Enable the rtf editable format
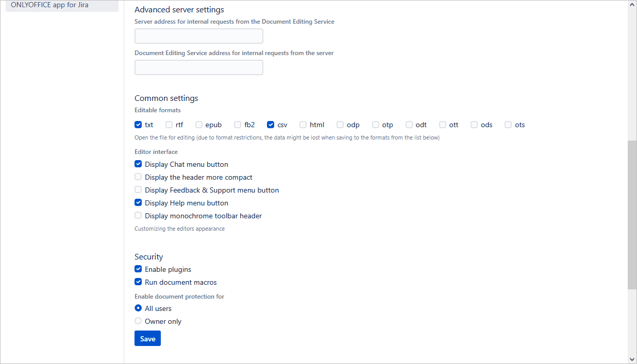This screenshot has height=364, width=637. (169, 125)
